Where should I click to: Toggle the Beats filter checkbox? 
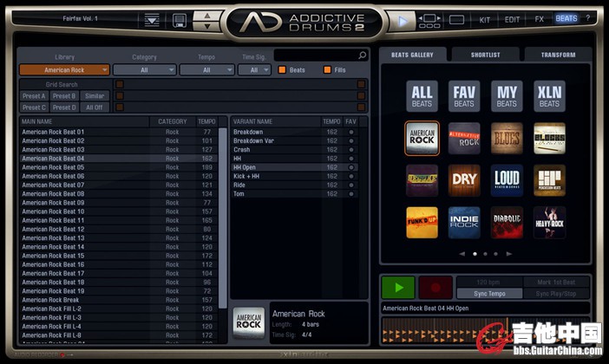pos(283,69)
